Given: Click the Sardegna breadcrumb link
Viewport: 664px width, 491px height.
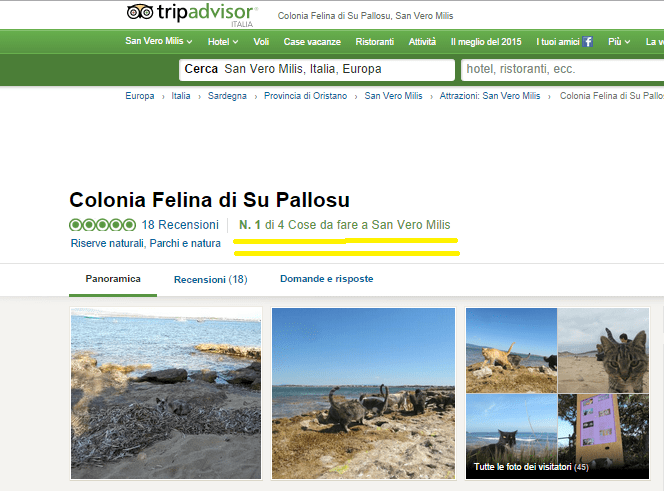Looking at the screenshot, I should pyautogui.click(x=227, y=96).
